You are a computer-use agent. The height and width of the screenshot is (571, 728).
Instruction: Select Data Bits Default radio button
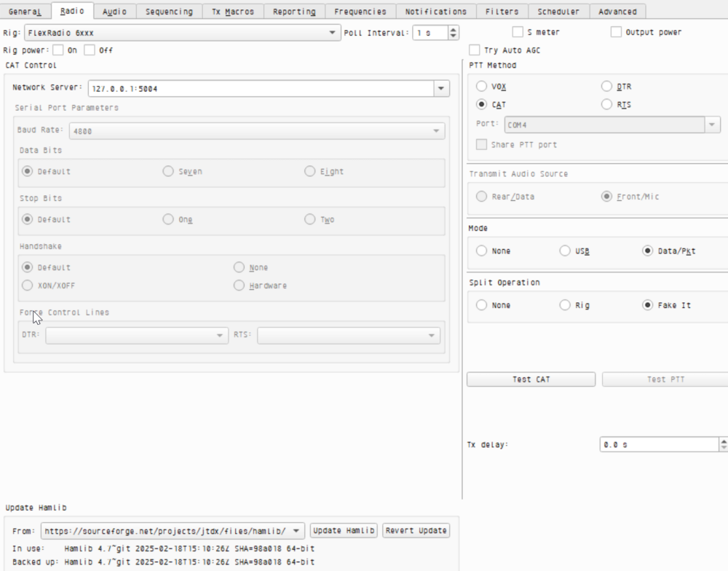pyautogui.click(x=28, y=171)
